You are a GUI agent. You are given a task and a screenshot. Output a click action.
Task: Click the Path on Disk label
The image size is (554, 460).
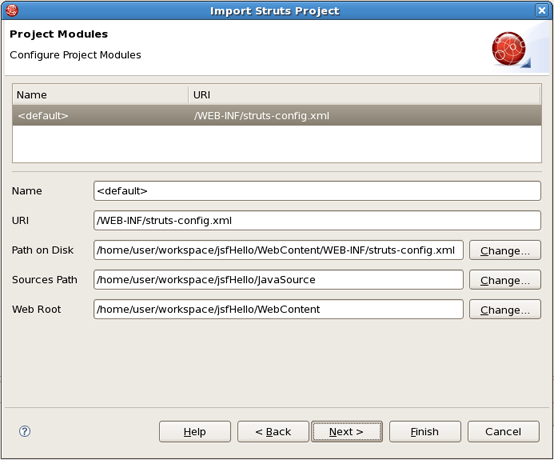pyautogui.click(x=43, y=250)
